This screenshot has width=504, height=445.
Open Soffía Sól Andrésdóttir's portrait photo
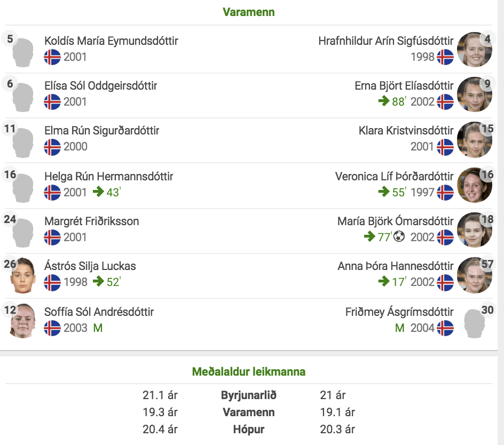pyautogui.click(x=22, y=320)
